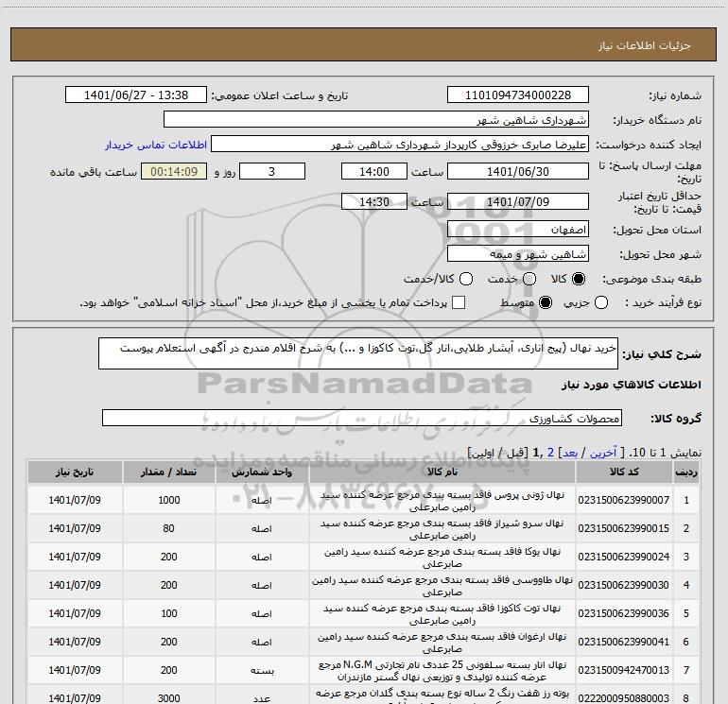This screenshot has height=704, width=728.
Task: Click the price validity time 14:30
Action: pyautogui.click(x=374, y=201)
